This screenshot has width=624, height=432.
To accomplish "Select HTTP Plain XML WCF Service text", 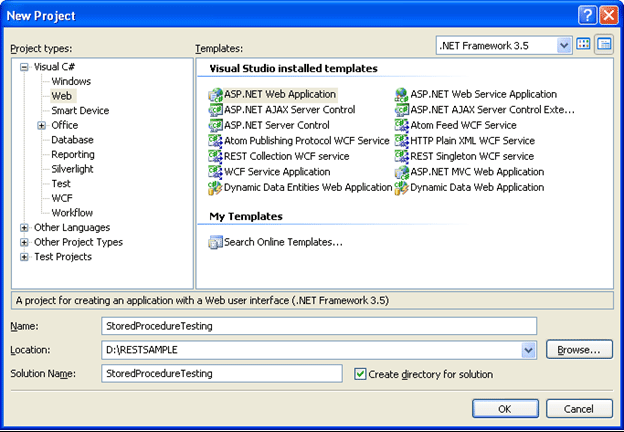I will tap(472, 141).
